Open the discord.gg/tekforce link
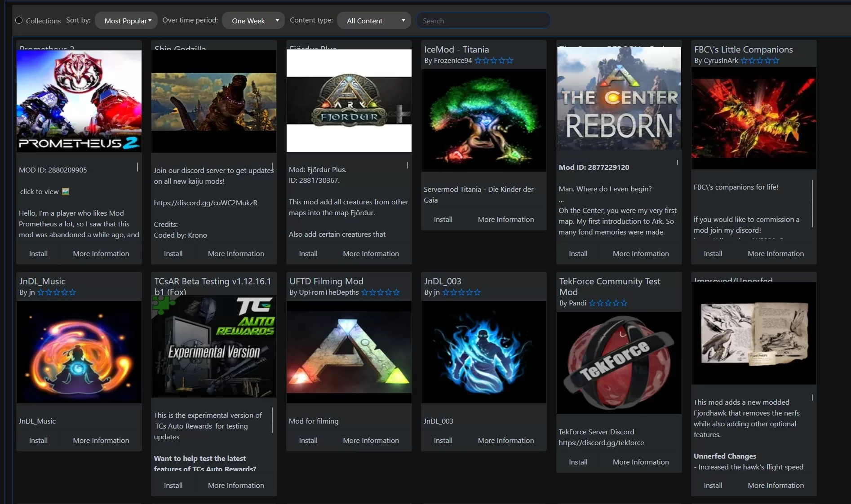 pyautogui.click(x=601, y=442)
